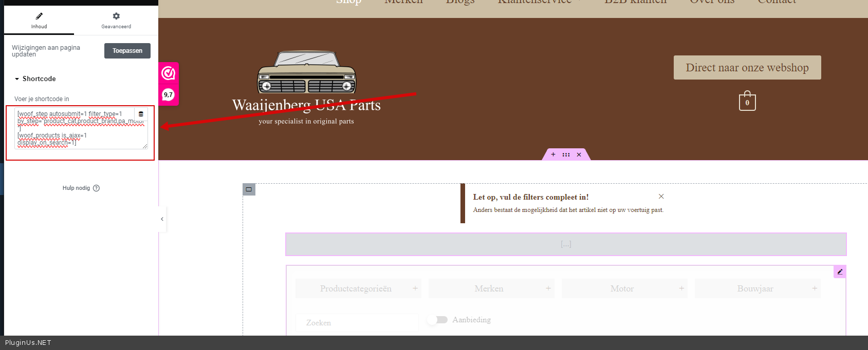Collapse the Shortcode section
Screen dimensions: 868x350
[x=35, y=79]
